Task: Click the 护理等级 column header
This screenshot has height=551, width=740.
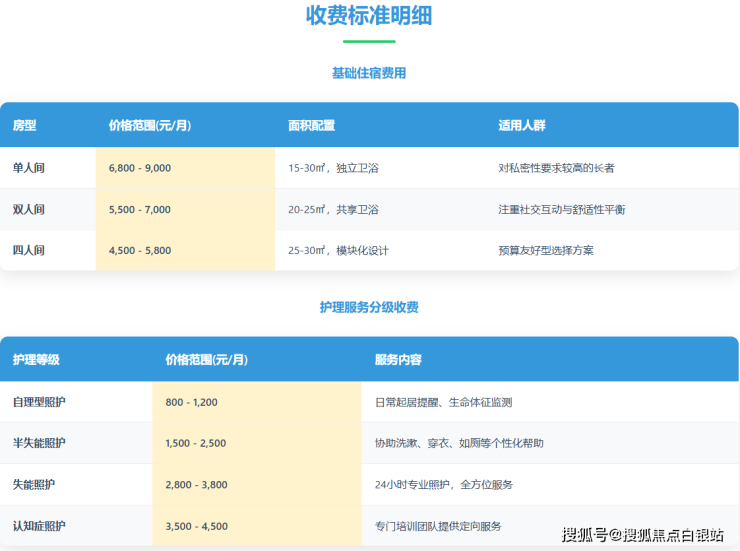Action: click(36, 359)
